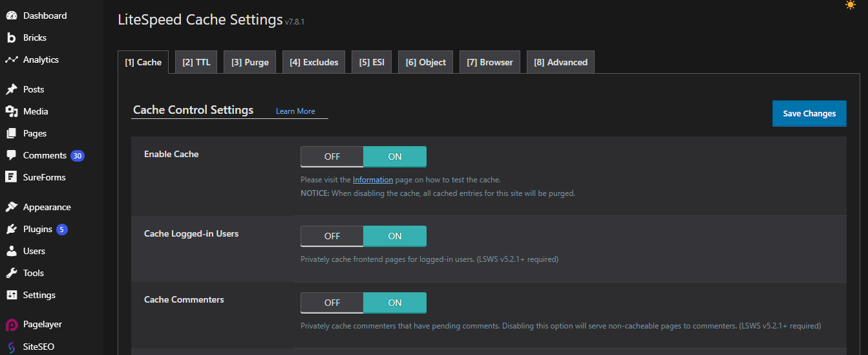This screenshot has height=355, width=868.
Task: Open the [5] ESI tab
Action: [372, 62]
